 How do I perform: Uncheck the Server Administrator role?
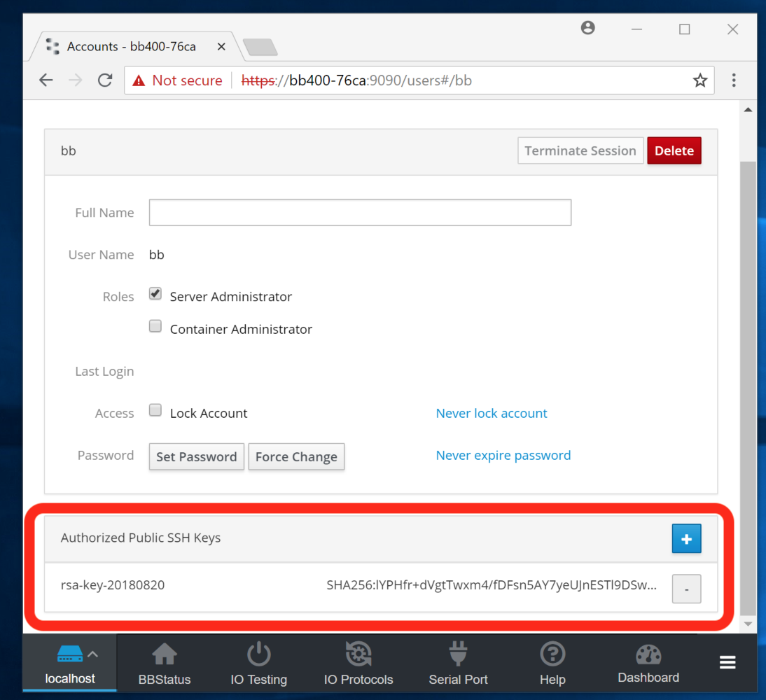155,295
